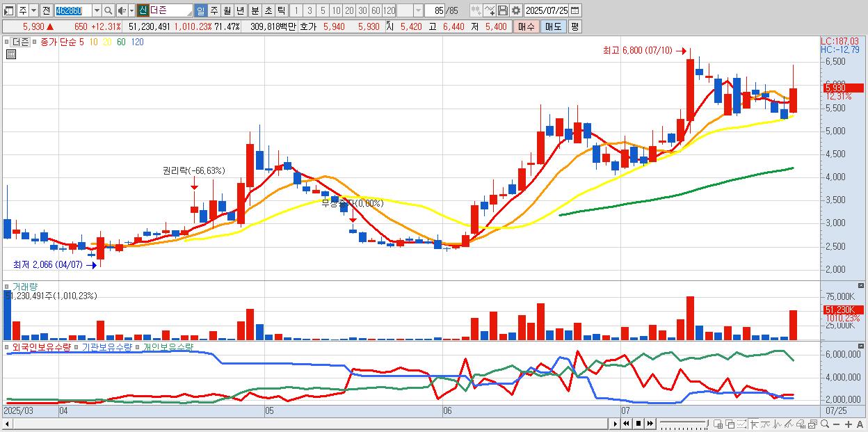Screen dimensions: 868x432
Task: Click the chart layout icon at top-left
Action: (9, 10)
